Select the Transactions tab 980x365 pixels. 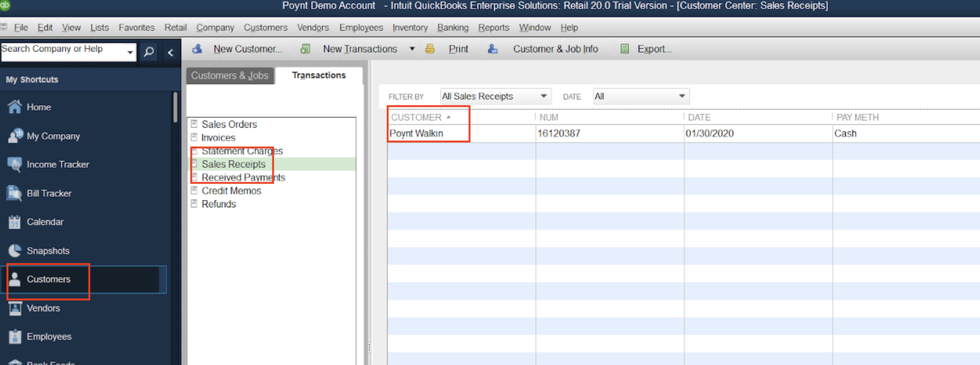319,76
